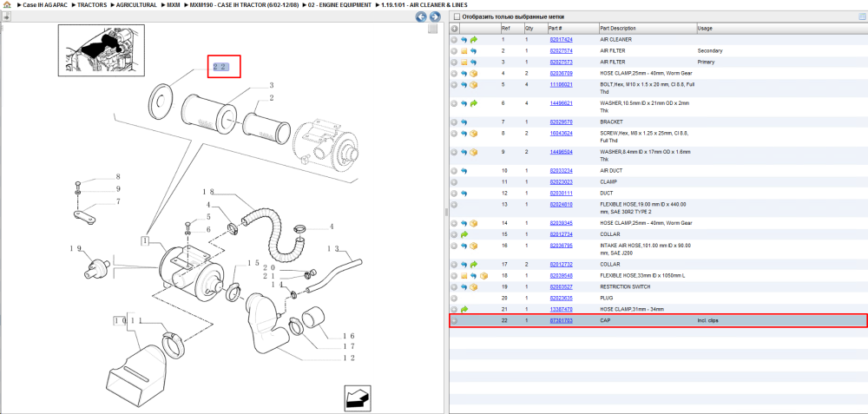Screen dimensions: 868x414
Task: Toggle the round selector for ref 13 FLEXIBLE HOSE
Action: click(x=454, y=205)
